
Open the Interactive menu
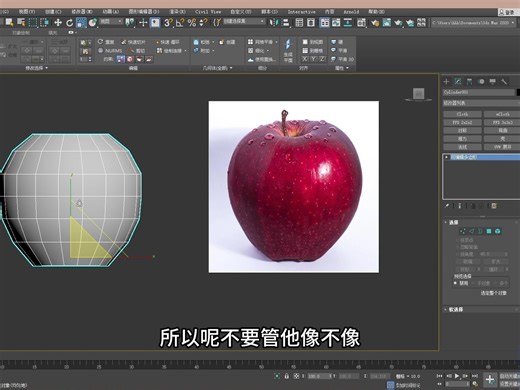point(301,12)
